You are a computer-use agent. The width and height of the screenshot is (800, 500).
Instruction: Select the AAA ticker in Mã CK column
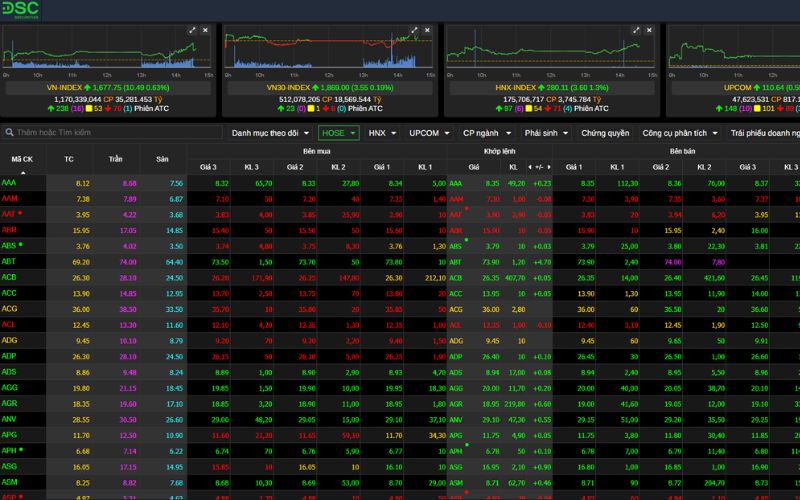pos(9,183)
